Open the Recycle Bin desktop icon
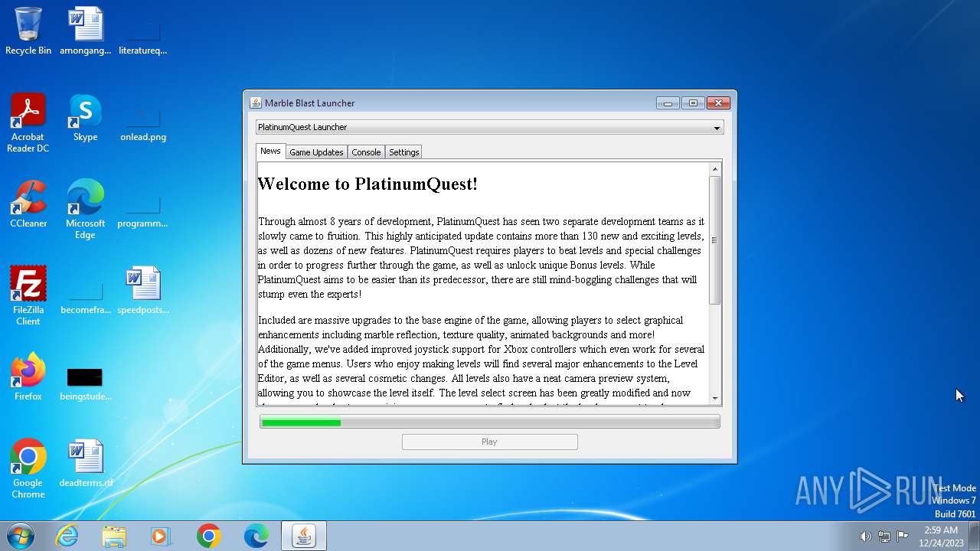 click(28, 31)
